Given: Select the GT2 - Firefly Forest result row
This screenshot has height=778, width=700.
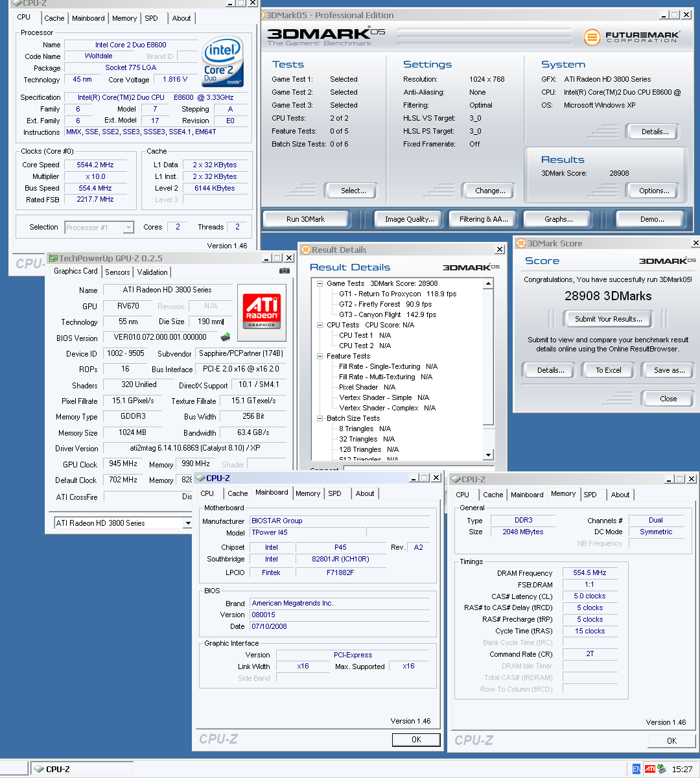Looking at the screenshot, I should click(x=386, y=304).
